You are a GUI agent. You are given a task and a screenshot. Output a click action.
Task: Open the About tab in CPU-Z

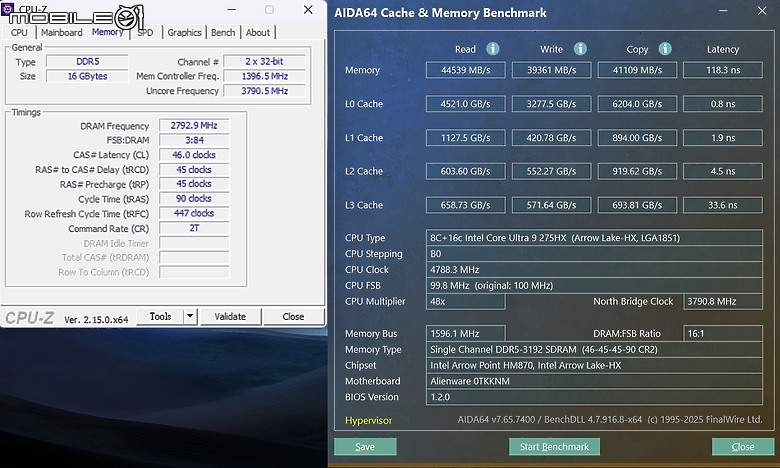coord(258,32)
